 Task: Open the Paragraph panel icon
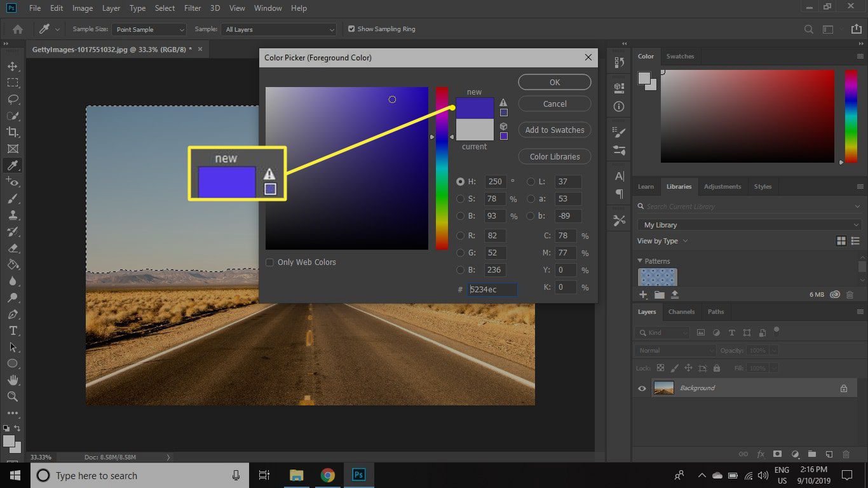[x=620, y=194]
